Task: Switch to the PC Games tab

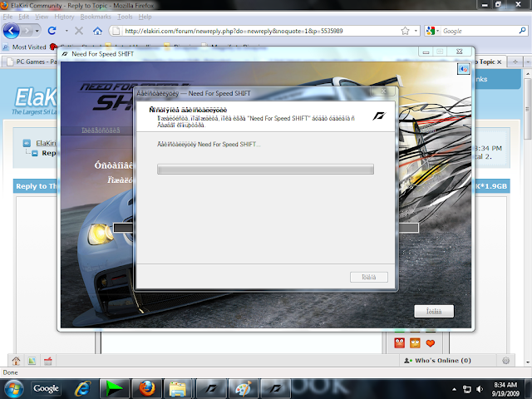Action: (31, 62)
